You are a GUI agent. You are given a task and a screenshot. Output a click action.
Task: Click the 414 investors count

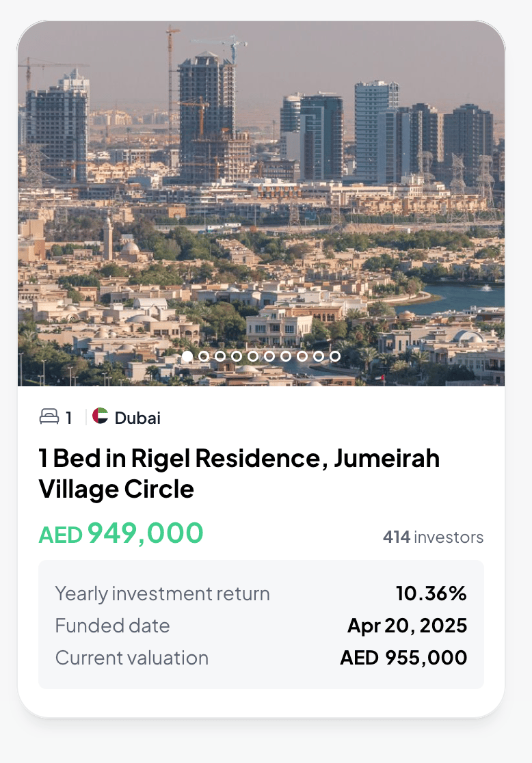[433, 537]
